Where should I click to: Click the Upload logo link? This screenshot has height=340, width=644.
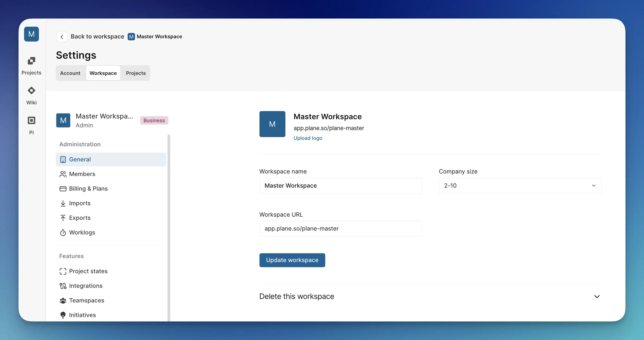point(308,138)
